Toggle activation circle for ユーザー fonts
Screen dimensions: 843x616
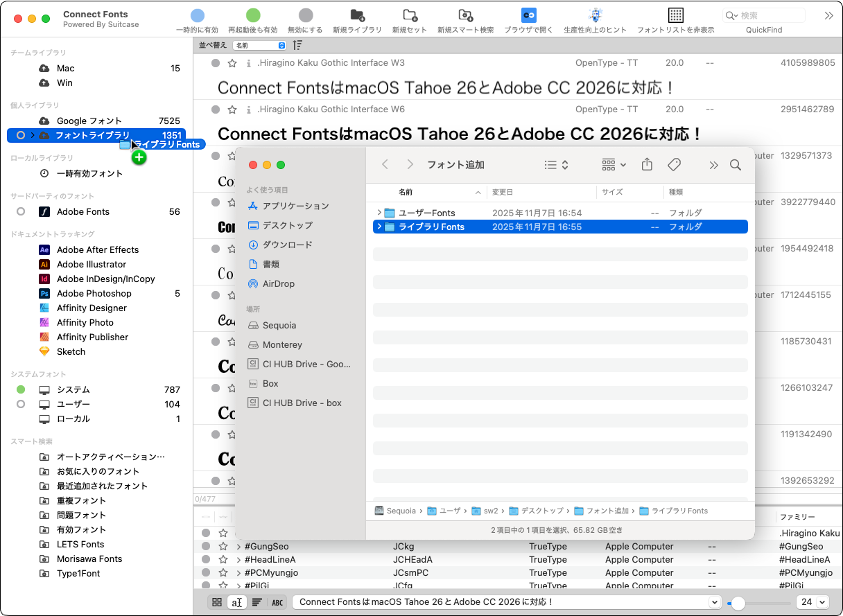coord(21,404)
